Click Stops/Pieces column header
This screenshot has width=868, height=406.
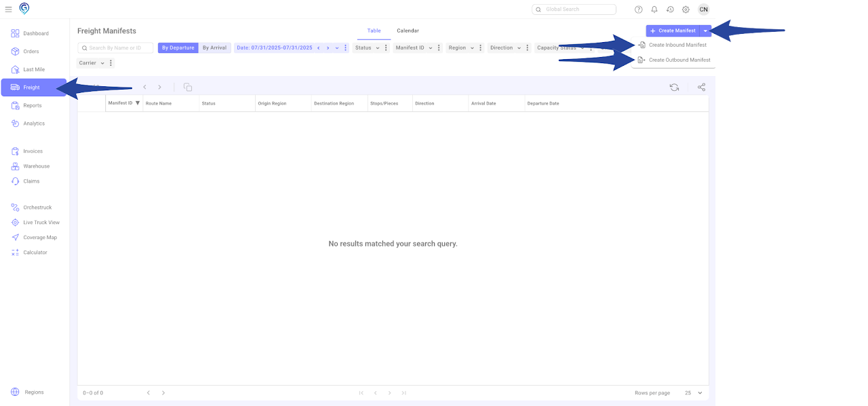click(x=384, y=103)
